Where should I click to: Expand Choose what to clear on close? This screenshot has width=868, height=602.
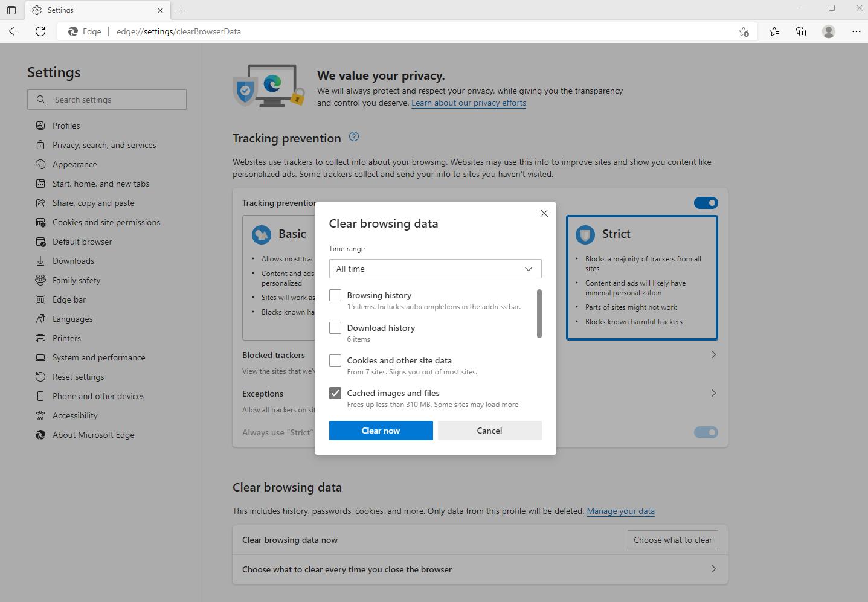pos(713,569)
